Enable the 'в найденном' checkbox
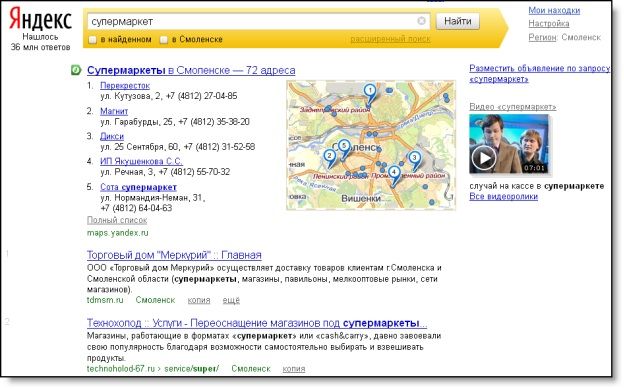 (92, 40)
